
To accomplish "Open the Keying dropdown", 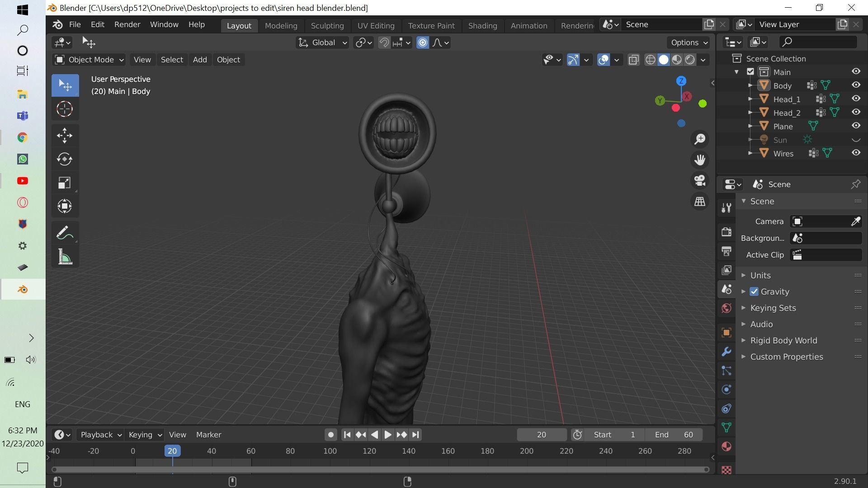I will click(x=145, y=435).
